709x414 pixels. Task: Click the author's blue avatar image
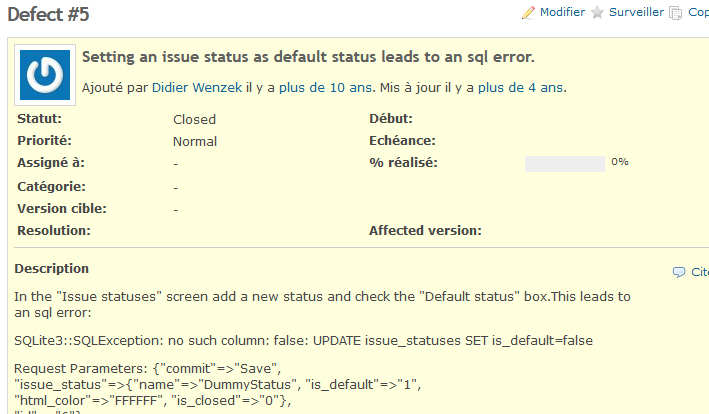tap(45, 75)
